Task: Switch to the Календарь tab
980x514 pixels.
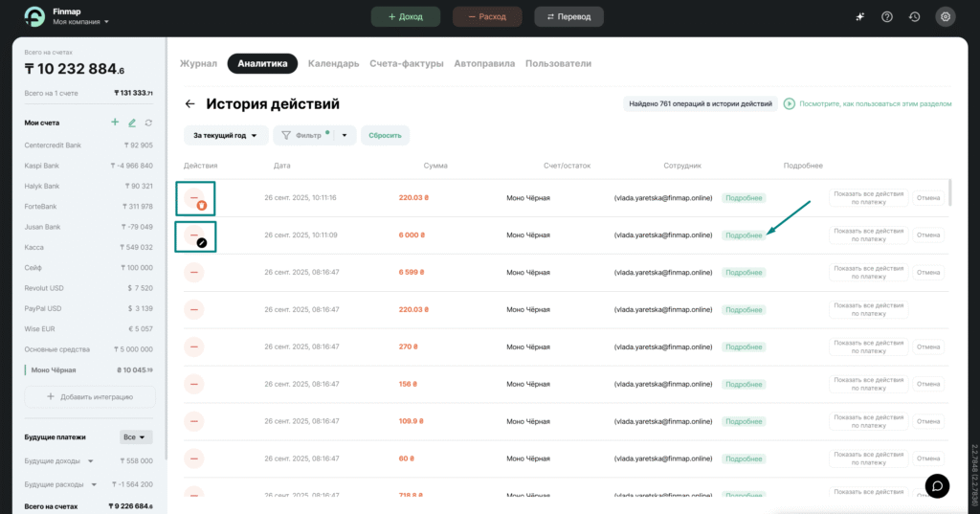Action: [333, 63]
